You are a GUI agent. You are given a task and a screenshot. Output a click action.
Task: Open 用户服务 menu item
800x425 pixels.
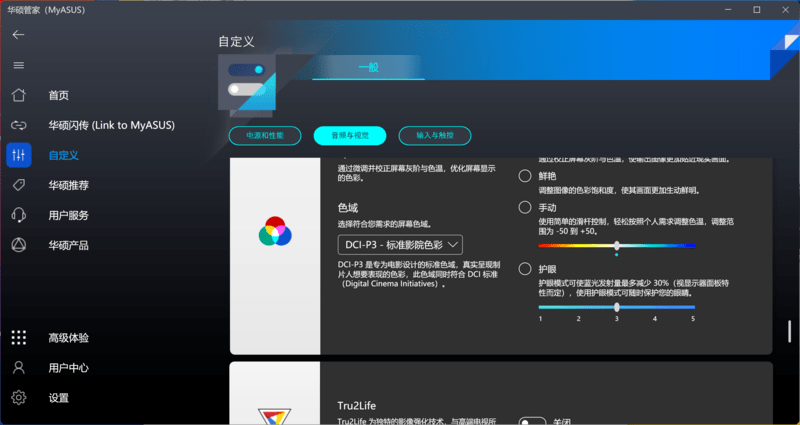click(x=69, y=215)
